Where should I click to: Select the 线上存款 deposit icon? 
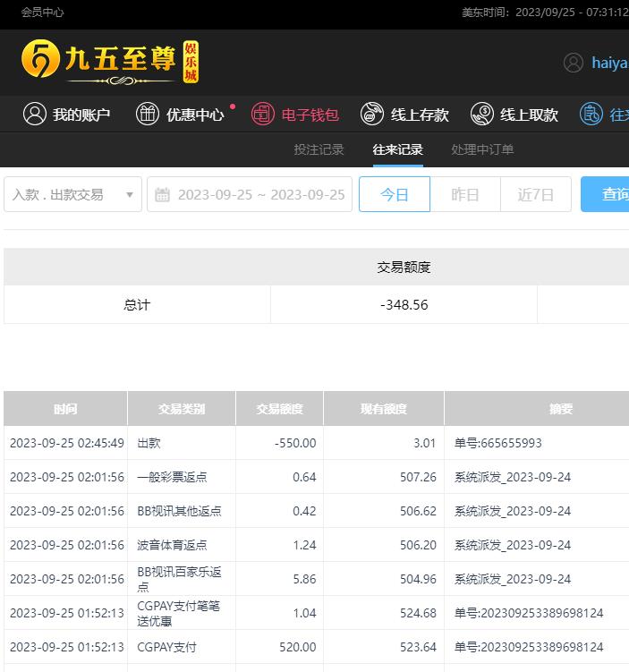tap(372, 114)
